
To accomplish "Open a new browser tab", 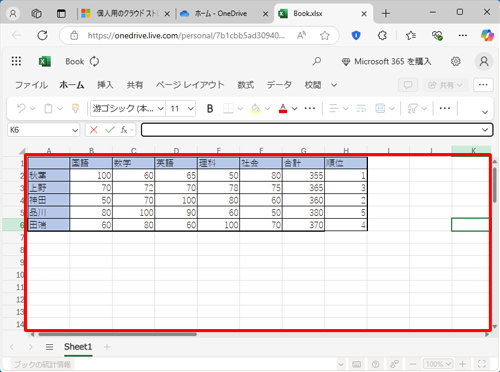I will [386, 14].
